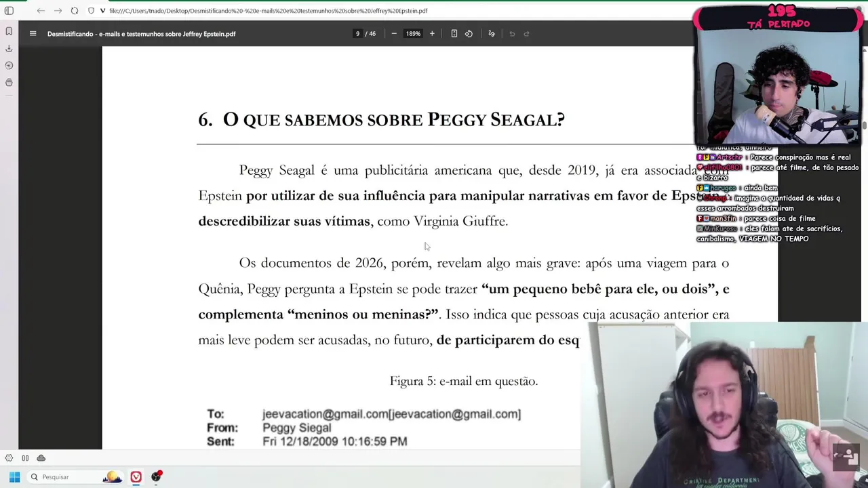Open the History panel in sidebar
Image resolution: width=868 pixels, height=488 pixels.
[9, 66]
